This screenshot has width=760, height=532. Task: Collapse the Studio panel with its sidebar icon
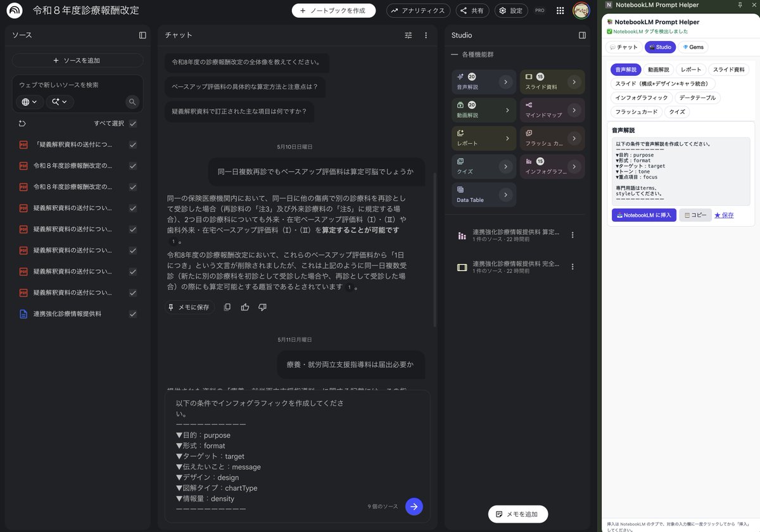[582, 35]
